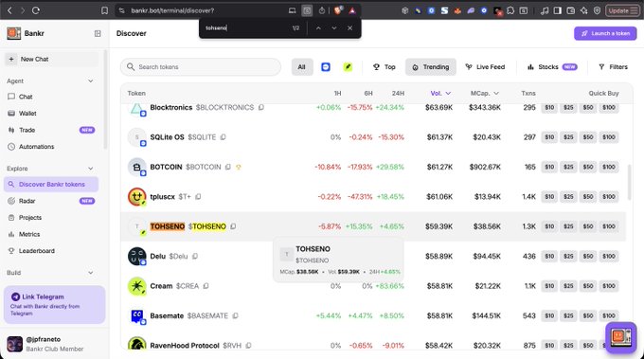Copy Cream token address icon
The image size is (644, 359).
[206, 286]
